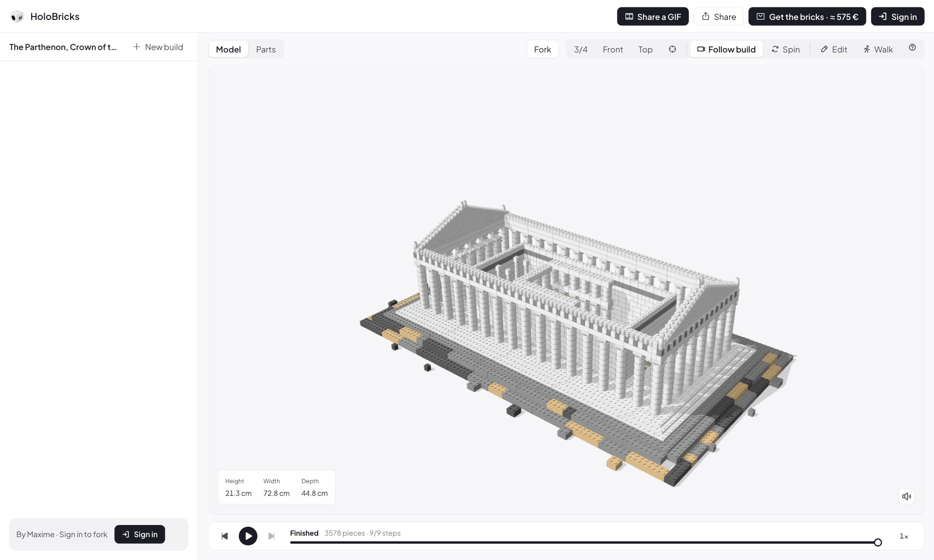
Task: Sign in from the fork prompt box
Action: (x=140, y=534)
